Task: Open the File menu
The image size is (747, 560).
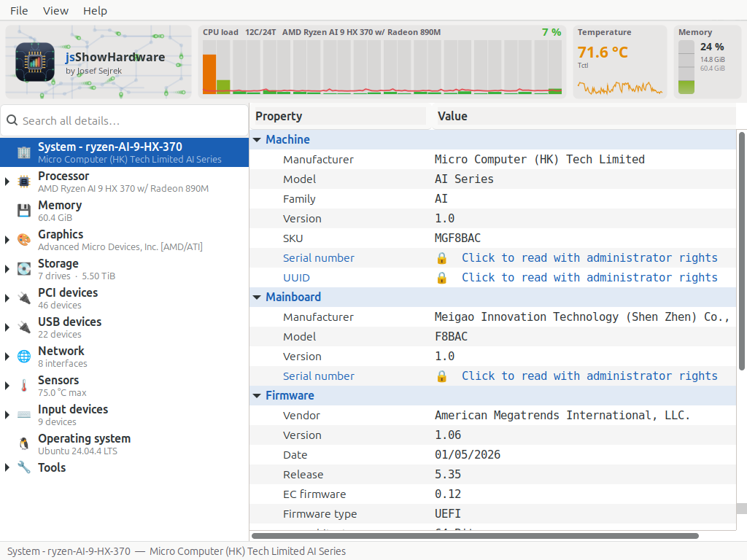Action: [x=19, y=10]
